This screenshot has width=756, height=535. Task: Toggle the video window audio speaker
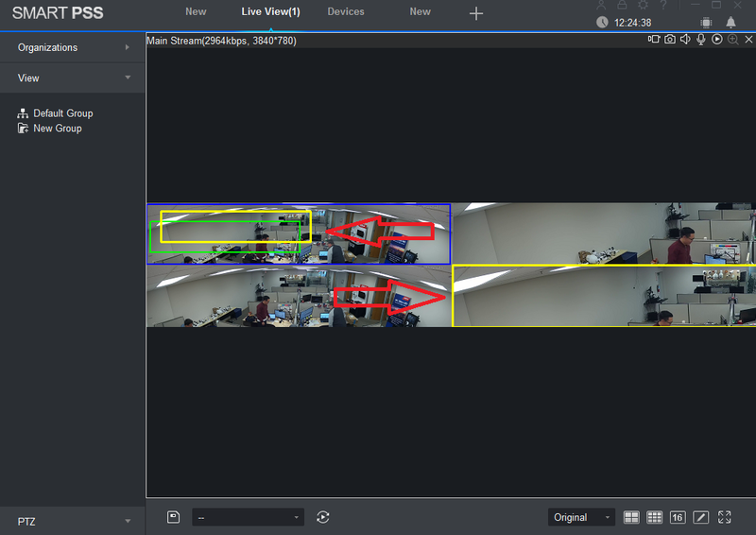point(685,40)
